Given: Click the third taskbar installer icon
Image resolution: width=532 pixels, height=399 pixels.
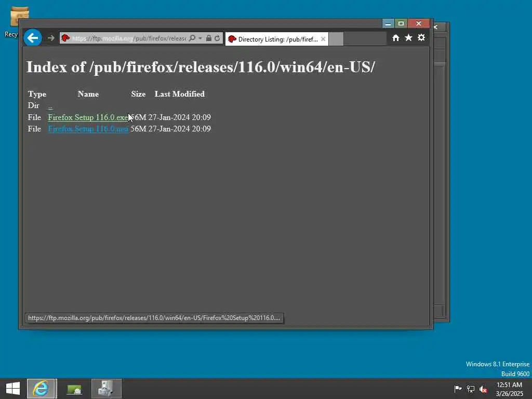Looking at the screenshot, I should coord(106,389).
